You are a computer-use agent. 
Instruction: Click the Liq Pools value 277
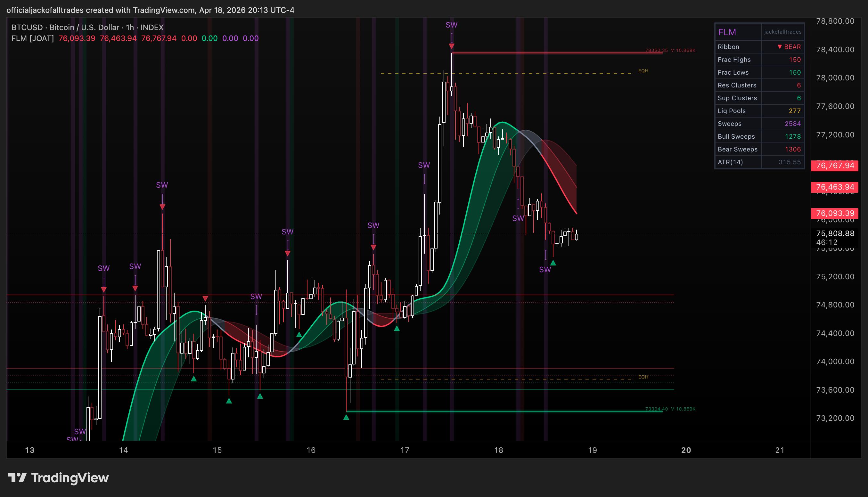point(795,111)
